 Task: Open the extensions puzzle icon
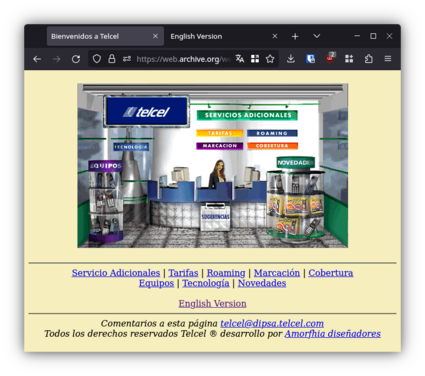pyautogui.click(x=368, y=59)
